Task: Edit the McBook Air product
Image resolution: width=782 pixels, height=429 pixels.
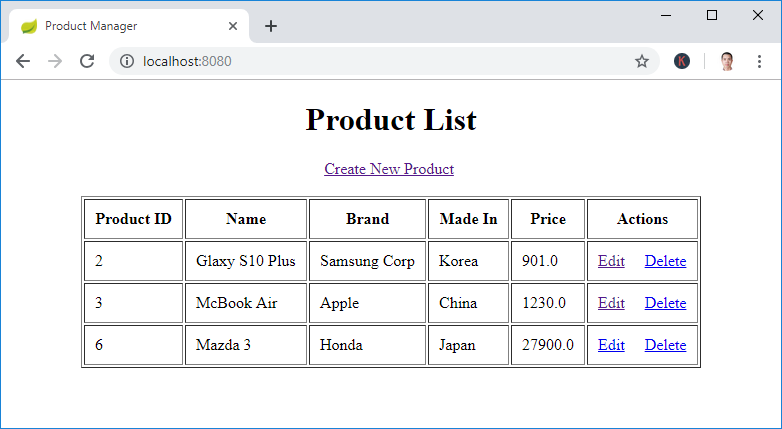Action: pyautogui.click(x=611, y=303)
